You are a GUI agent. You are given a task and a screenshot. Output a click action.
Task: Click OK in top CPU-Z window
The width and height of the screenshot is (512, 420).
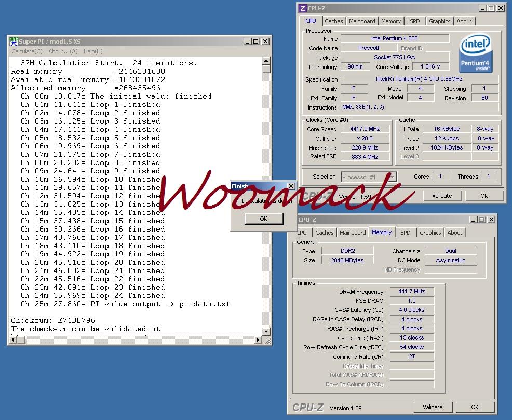pyautogui.click(x=484, y=196)
